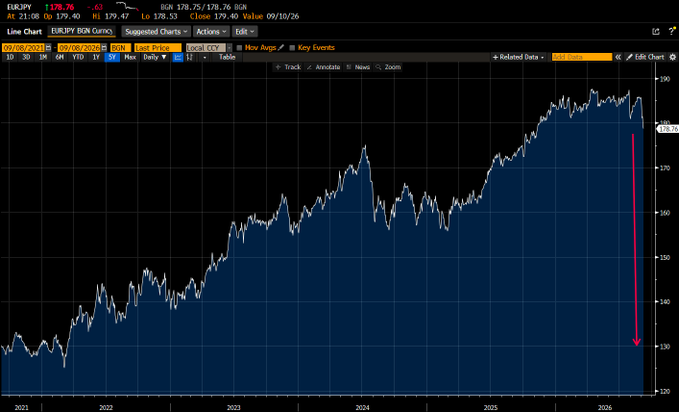
Task: Switch to Table view
Action: 227,57
